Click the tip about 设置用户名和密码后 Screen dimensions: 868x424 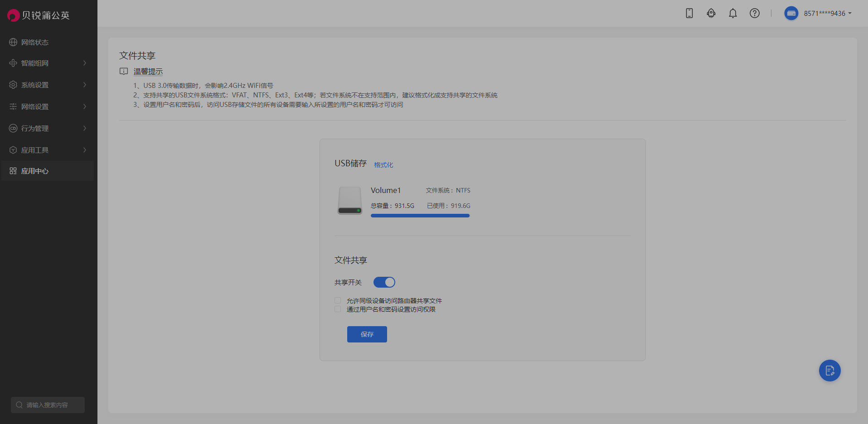click(x=268, y=105)
